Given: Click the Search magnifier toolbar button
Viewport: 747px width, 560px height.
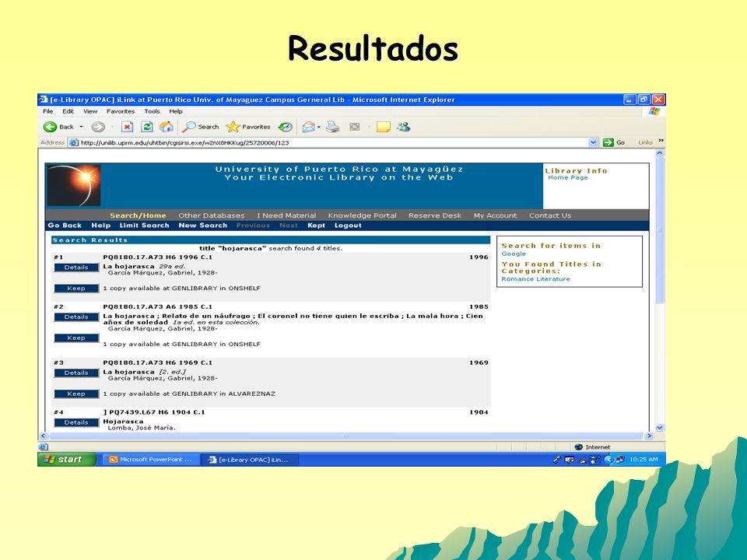Looking at the screenshot, I should pos(200,127).
